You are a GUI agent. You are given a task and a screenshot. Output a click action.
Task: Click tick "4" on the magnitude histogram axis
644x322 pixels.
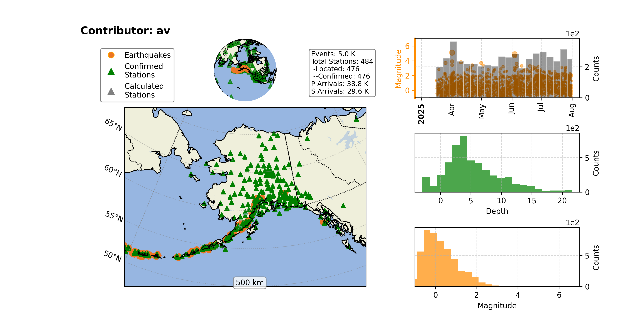(518, 295)
